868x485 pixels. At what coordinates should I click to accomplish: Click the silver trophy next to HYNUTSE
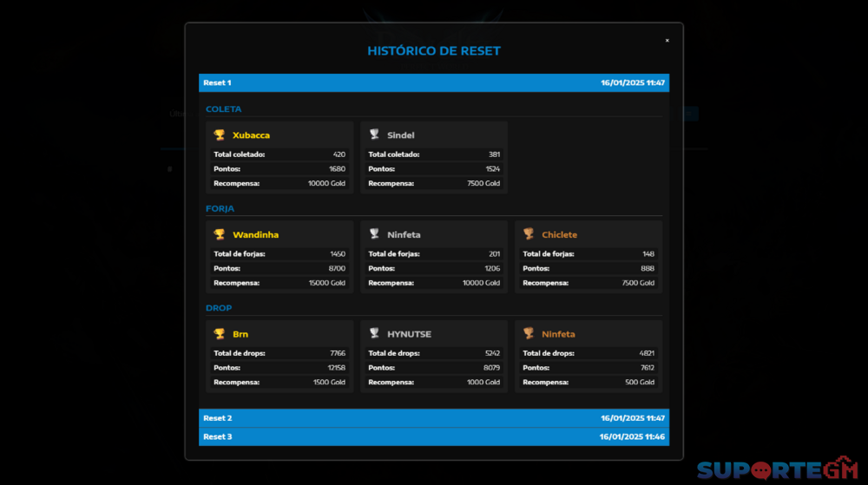pyautogui.click(x=374, y=334)
